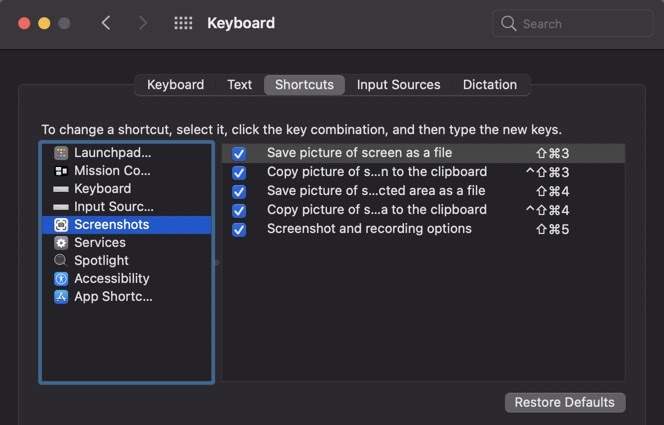This screenshot has height=425, width=664.
Task: Click the Restore Defaults button
Action: [x=565, y=402]
